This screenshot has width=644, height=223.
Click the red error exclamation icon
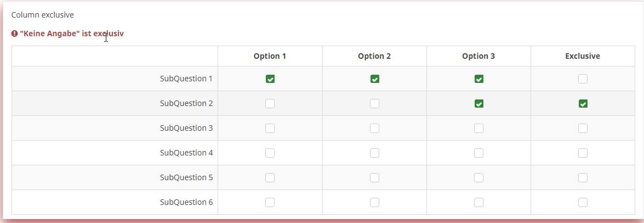tap(15, 34)
